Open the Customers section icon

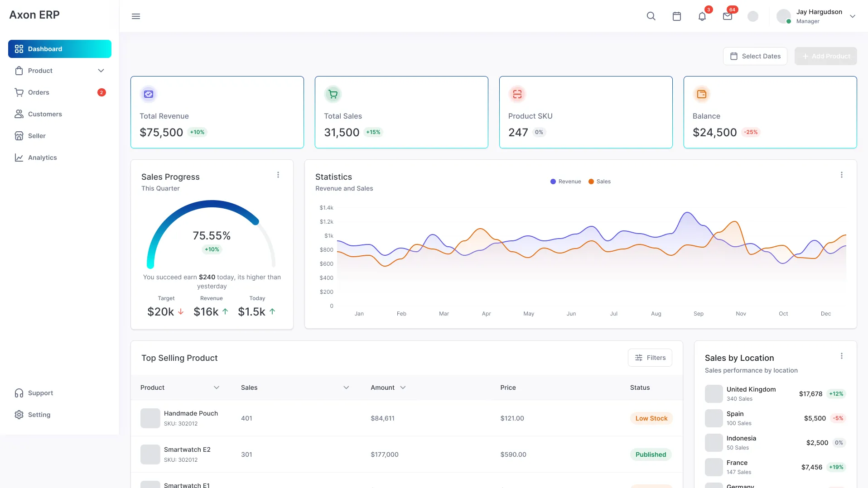click(x=19, y=114)
